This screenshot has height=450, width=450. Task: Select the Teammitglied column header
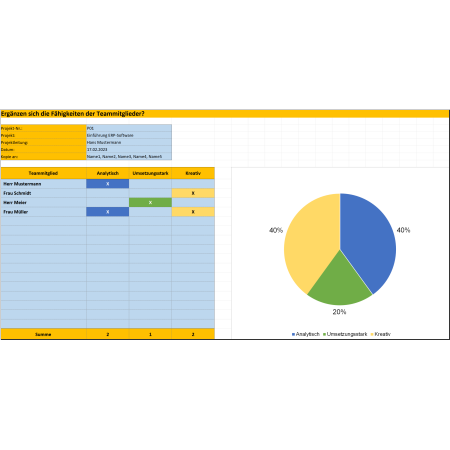tap(43, 173)
